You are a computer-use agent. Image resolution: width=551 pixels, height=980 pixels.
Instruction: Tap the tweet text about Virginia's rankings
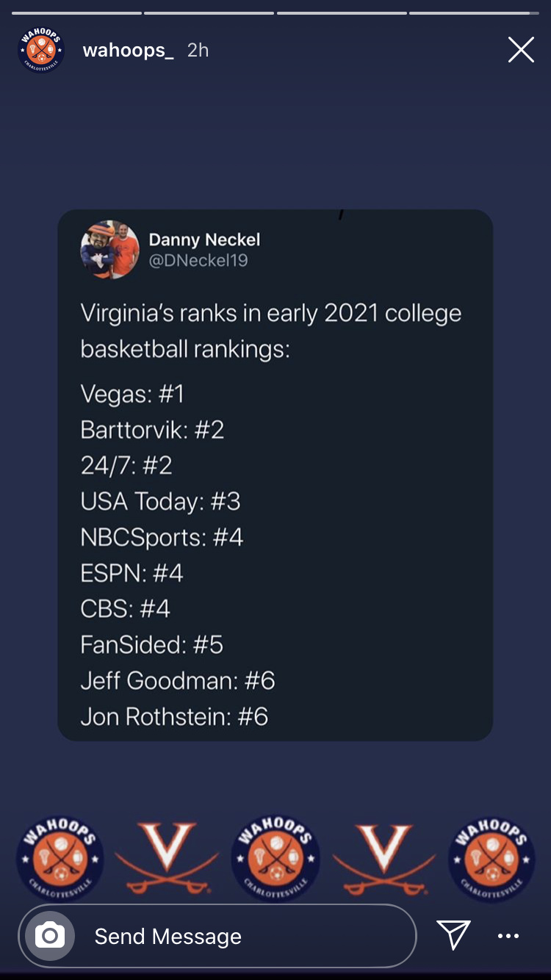(x=271, y=331)
